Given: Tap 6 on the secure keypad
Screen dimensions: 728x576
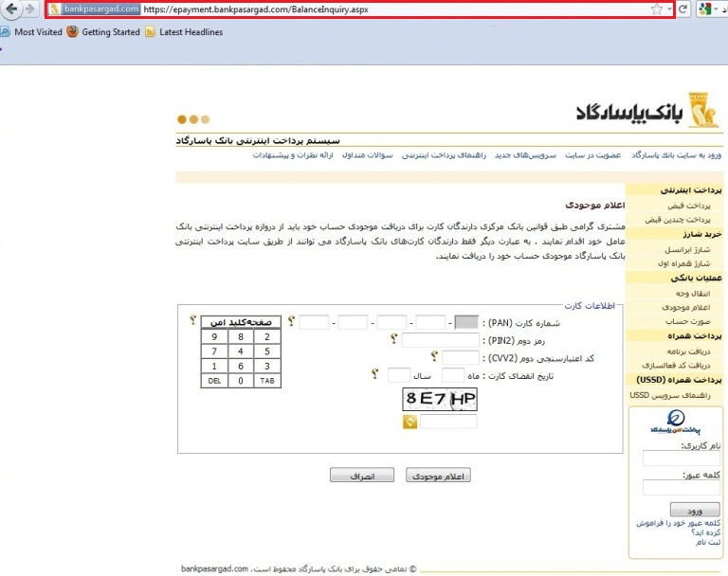Looking at the screenshot, I should tap(241, 367).
